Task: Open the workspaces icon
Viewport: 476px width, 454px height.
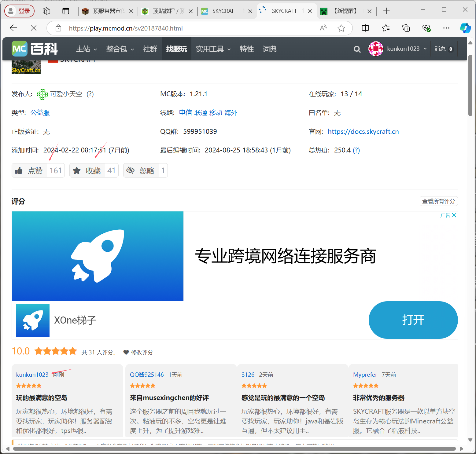Action: click(46, 11)
